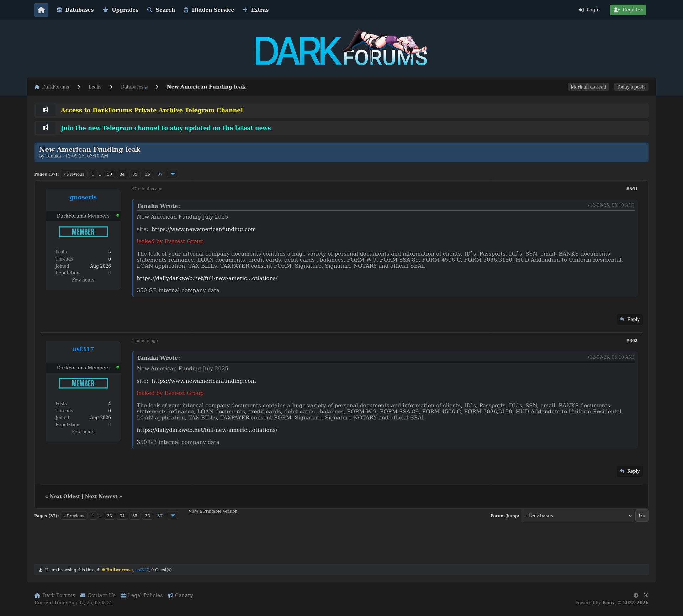
Task: Go to page 1 in top pagination
Action: [93, 174]
